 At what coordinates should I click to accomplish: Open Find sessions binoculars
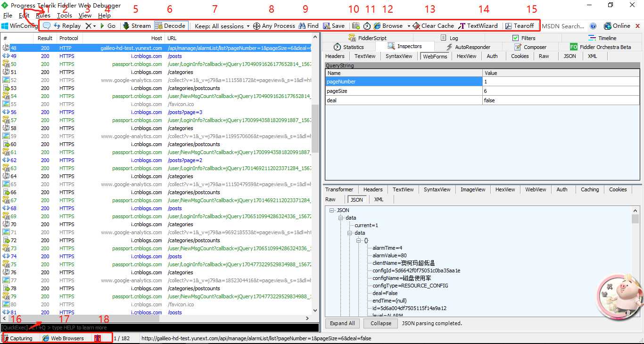309,26
